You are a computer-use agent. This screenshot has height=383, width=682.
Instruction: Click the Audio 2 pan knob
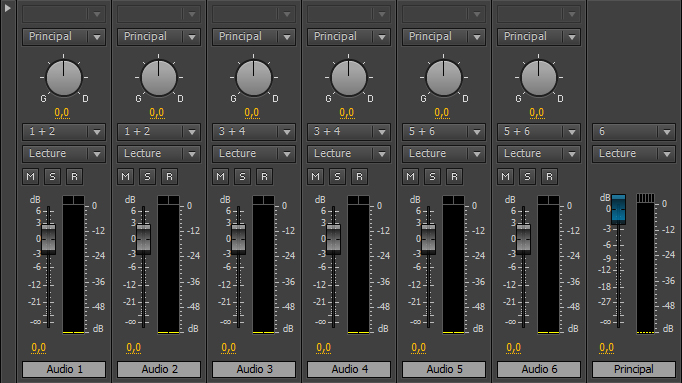(159, 78)
